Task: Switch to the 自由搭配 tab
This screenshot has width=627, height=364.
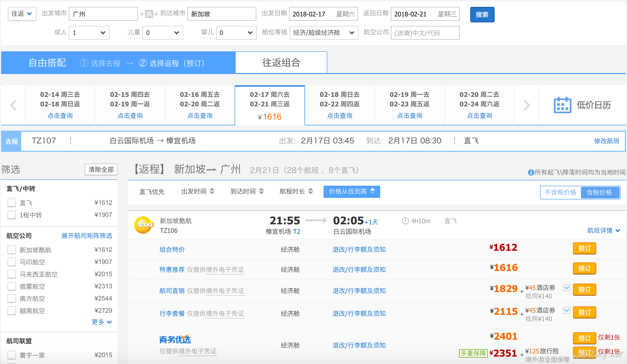Action: tap(47, 63)
